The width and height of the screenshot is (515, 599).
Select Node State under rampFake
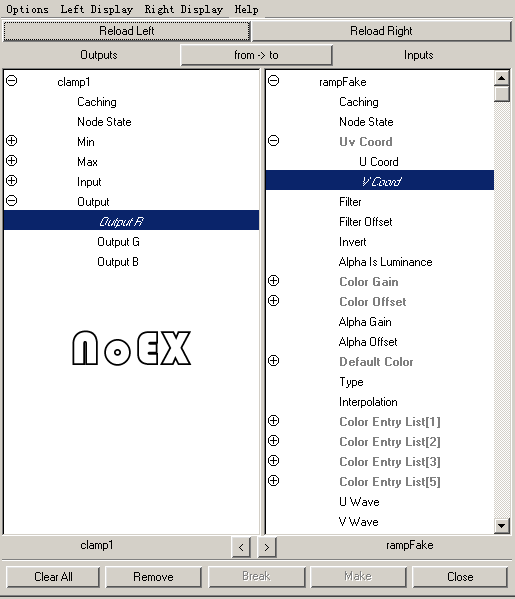[366, 122]
